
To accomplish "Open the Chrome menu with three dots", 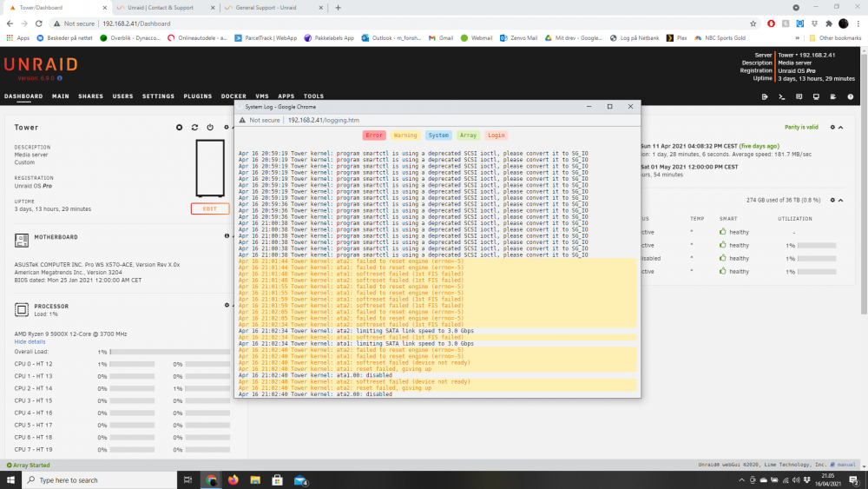I will (858, 23).
